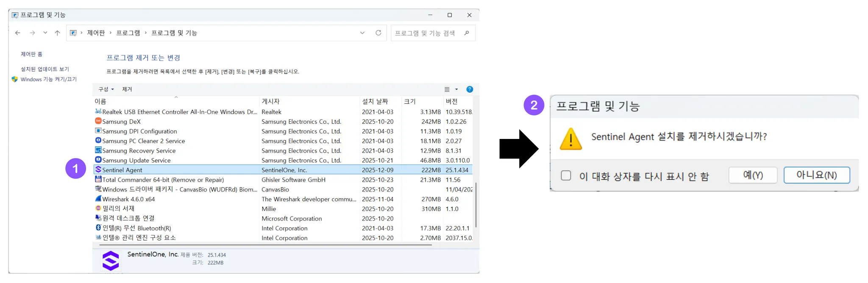Open the 구성 dropdown menu
Viewport: 868px width, 283px height.
tap(106, 89)
